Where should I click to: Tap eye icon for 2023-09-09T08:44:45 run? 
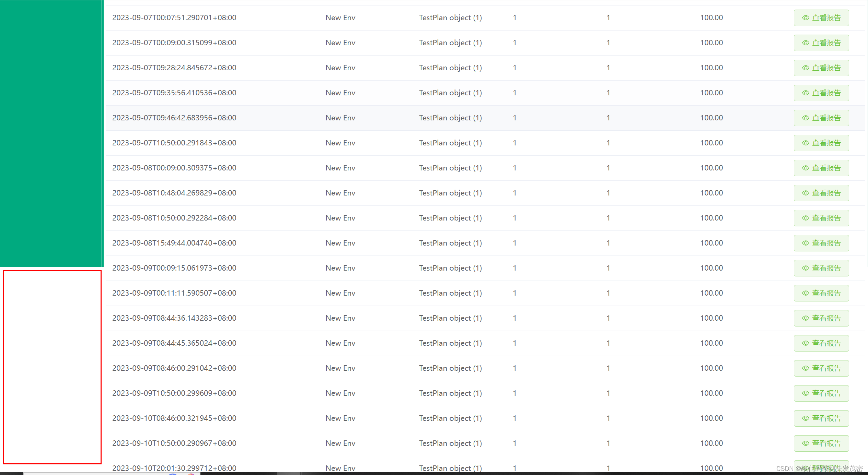pos(806,343)
